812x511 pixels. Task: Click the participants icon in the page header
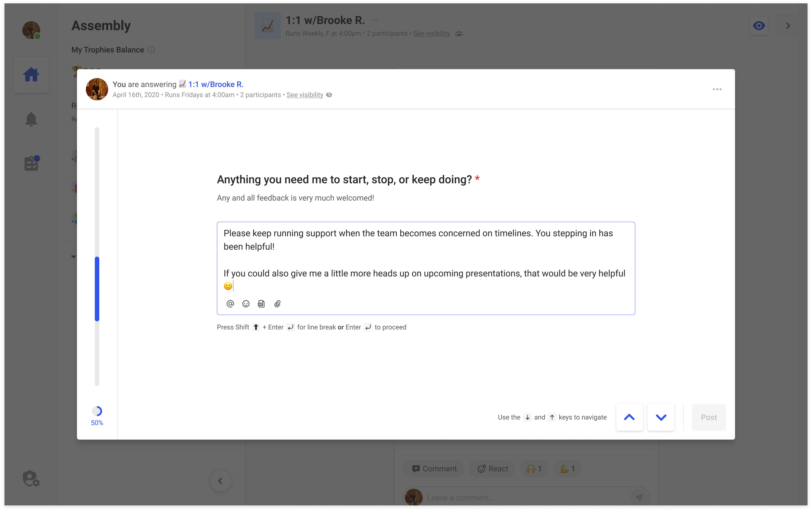[x=459, y=34]
